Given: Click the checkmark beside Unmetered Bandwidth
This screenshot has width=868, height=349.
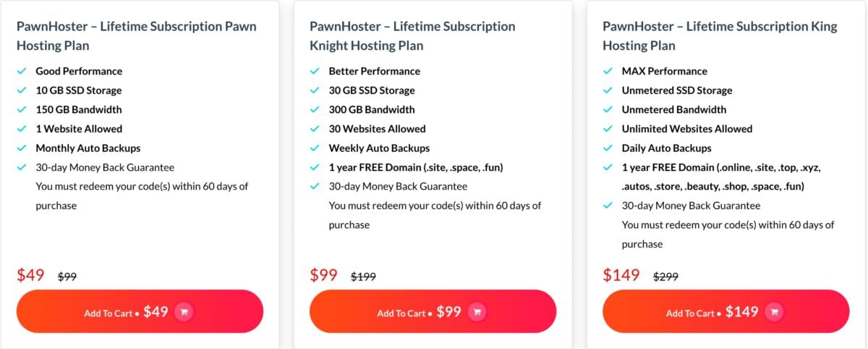Looking at the screenshot, I should pos(608,109).
